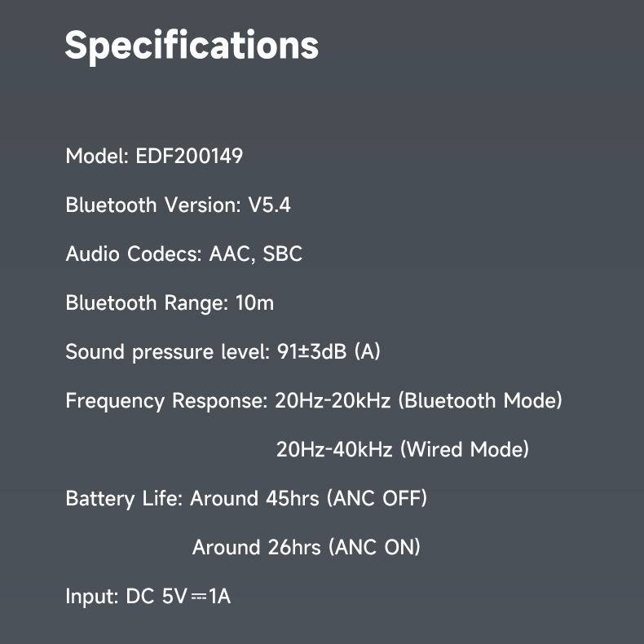Click the "(Bluetooth Mode)" text
This screenshot has height=644, width=644.
(480, 400)
